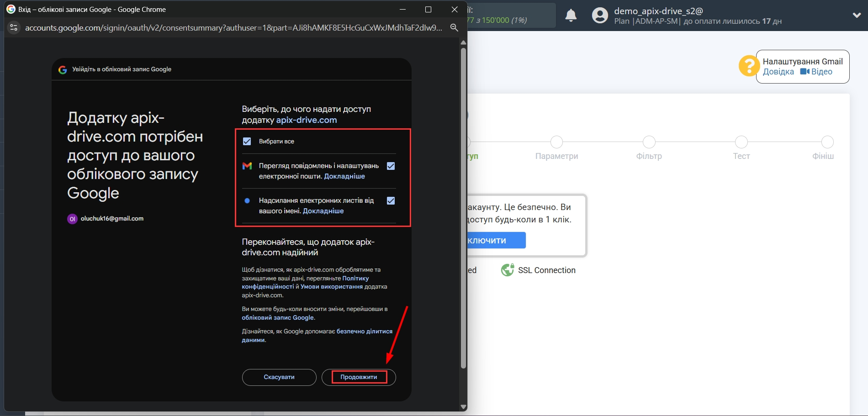
Task: Open the apix-drive.com link in the consent heading
Action: (307, 120)
